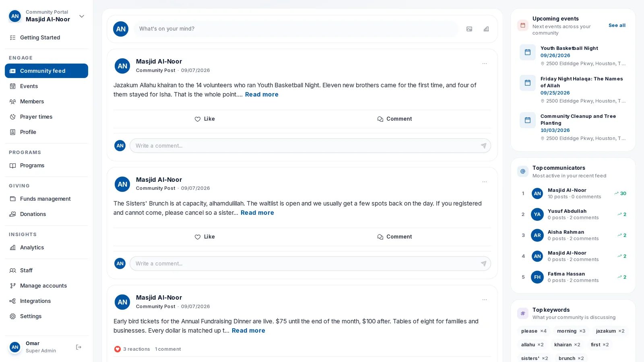Image resolution: width=644 pixels, height=362 pixels.
Task: Read more of the Fundraising Dinner post
Action: point(248,331)
